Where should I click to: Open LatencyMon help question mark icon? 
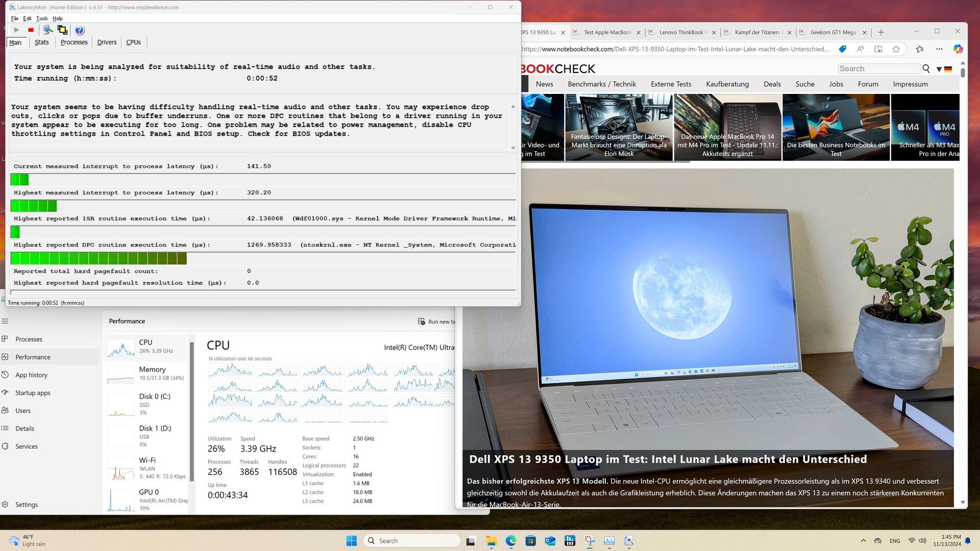80,30
